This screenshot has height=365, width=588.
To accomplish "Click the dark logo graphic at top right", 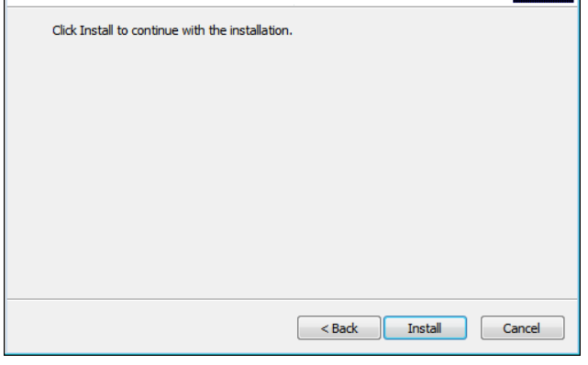I will click(543, 1).
